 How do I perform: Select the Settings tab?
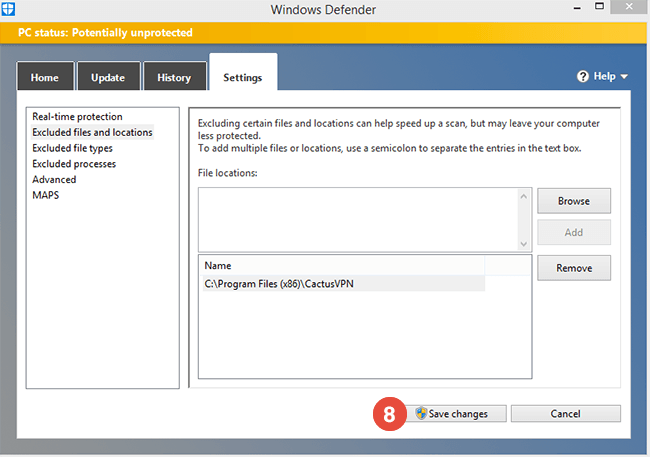pos(243,73)
